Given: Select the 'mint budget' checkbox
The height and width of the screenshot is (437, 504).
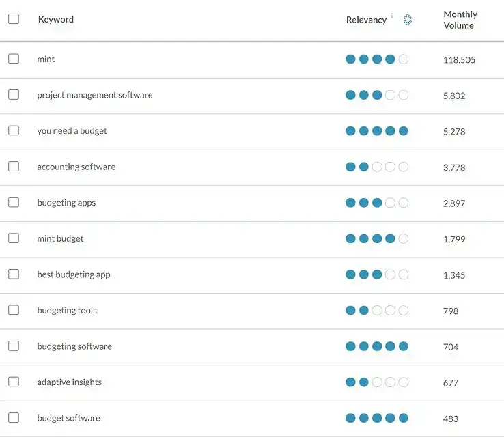Looking at the screenshot, I should (x=14, y=238).
